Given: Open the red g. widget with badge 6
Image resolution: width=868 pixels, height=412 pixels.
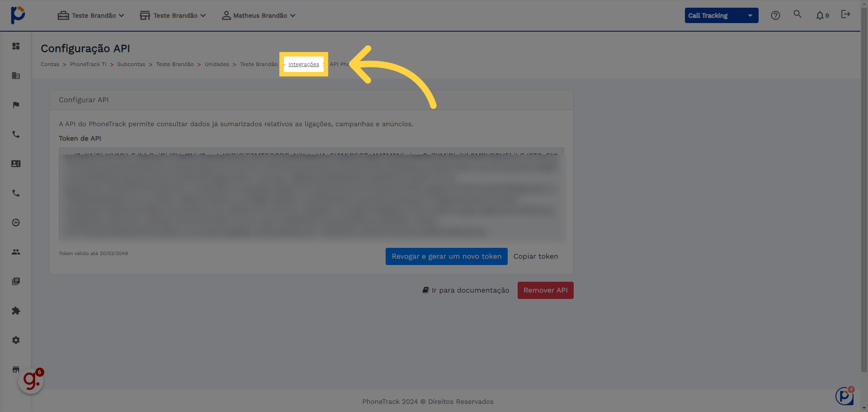Looking at the screenshot, I should pos(31,381).
